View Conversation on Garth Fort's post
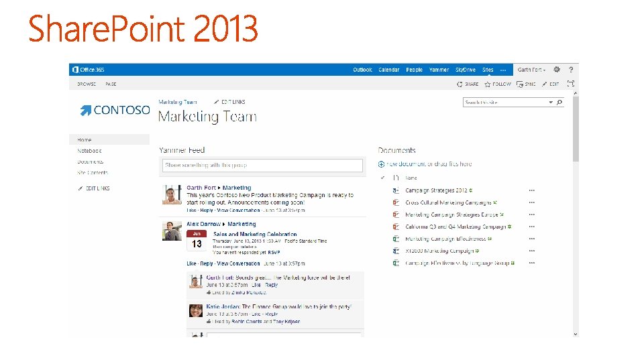Viewport: 644px width, 362px height. 238,210
